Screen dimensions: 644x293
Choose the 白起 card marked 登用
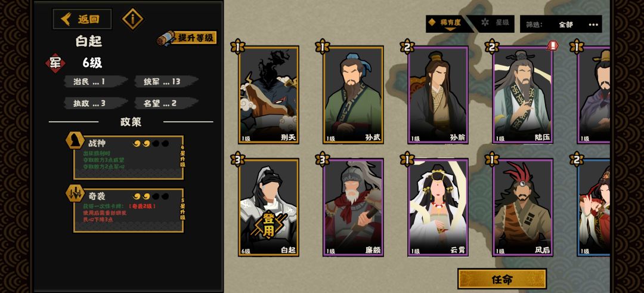click(x=268, y=208)
